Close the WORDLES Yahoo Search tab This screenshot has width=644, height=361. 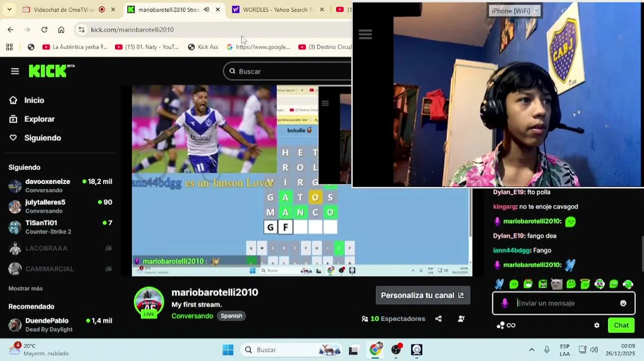pos(322,10)
